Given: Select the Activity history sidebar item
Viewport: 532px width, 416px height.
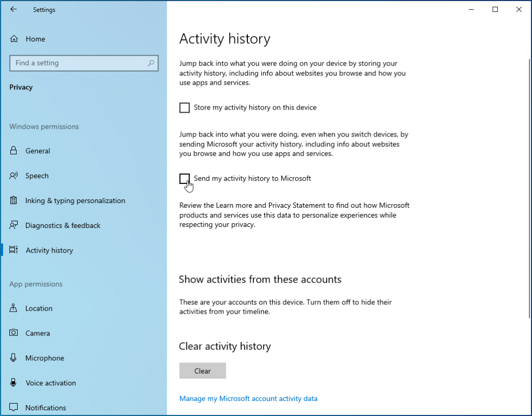Looking at the screenshot, I should pyautogui.click(x=49, y=250).
